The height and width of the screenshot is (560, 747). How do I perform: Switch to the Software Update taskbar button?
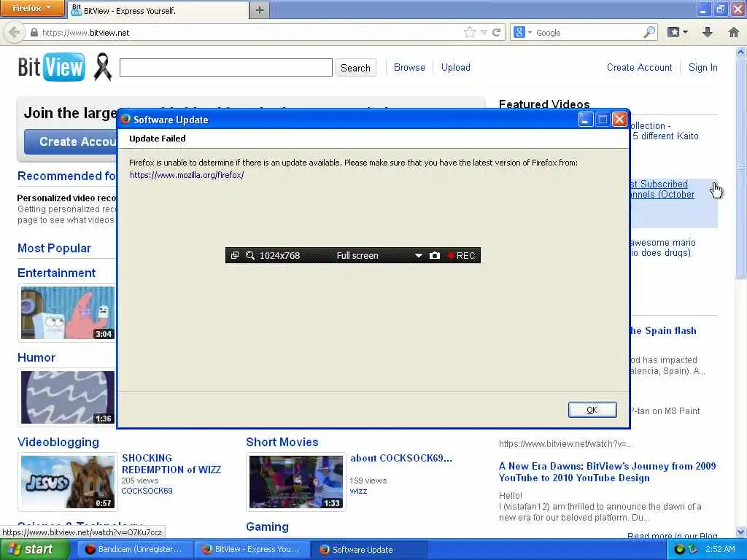click(369, 550)
